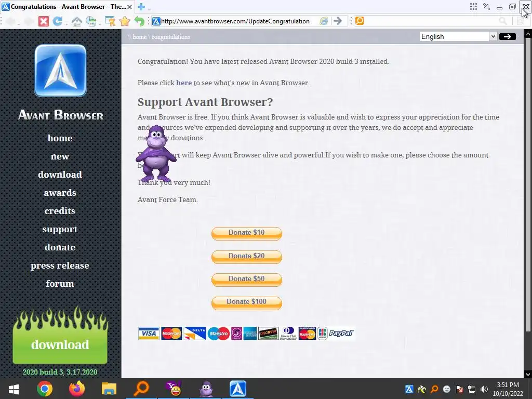Click the orange magnifier taskbar app
The image size is (532, 399).
[x=141, y=389]
